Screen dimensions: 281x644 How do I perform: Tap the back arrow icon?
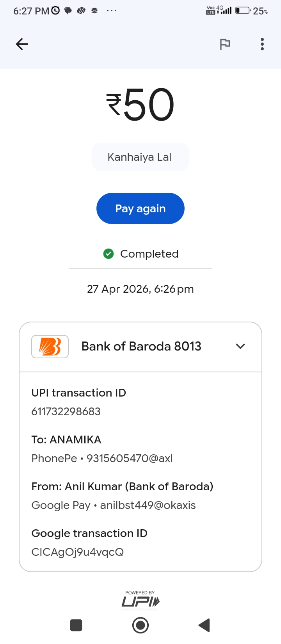coord(22,44)
